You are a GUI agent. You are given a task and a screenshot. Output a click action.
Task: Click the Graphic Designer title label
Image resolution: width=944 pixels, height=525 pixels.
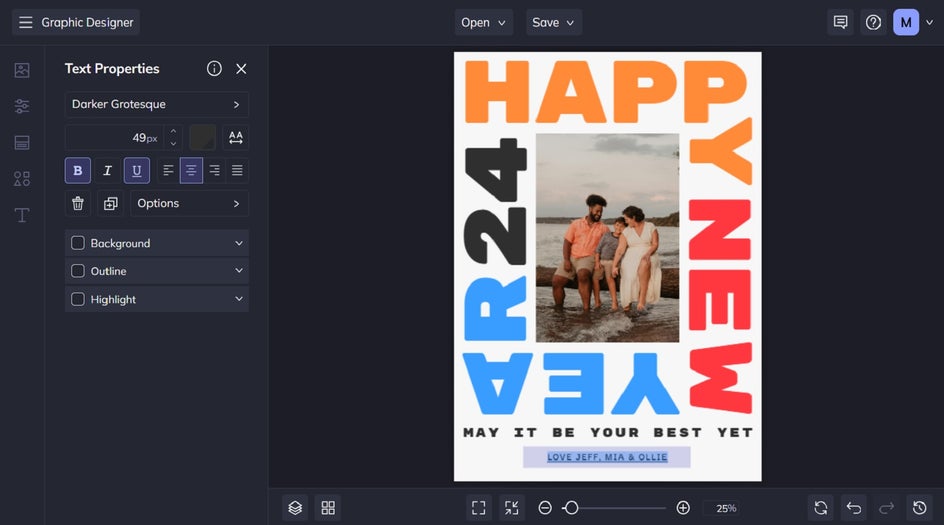[x=87, y=22]
